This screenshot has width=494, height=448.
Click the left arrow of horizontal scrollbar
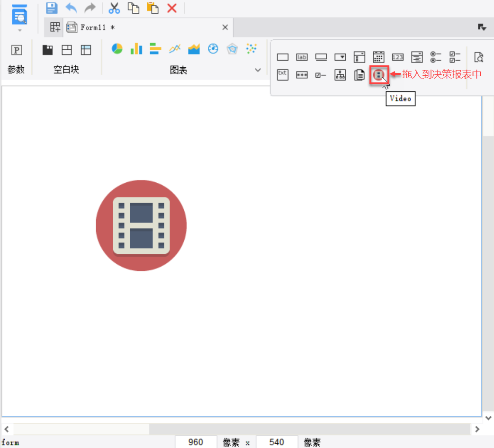pos(7,429)
